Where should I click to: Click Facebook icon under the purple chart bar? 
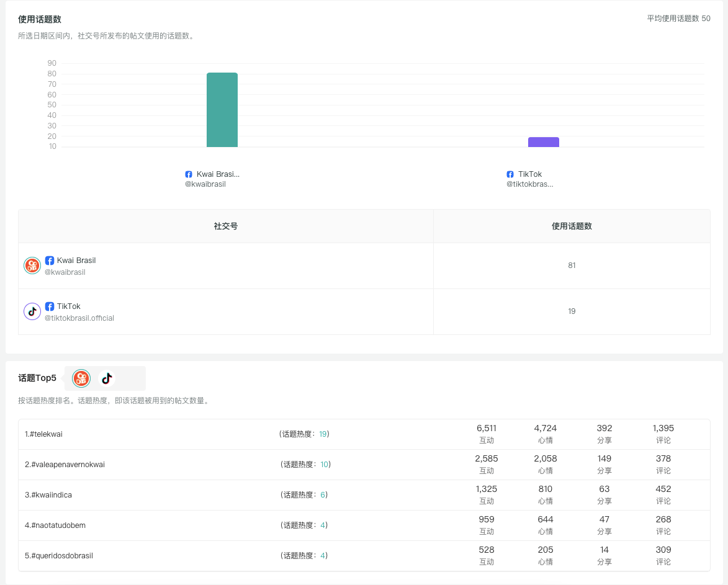pyautogui.click(x=510, y=174)
